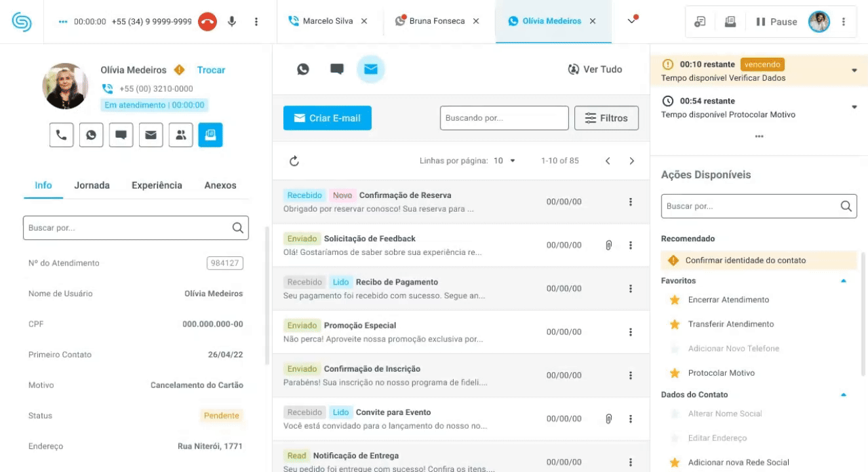Open the email button under contact profile
Viewport: 868px width, 472px height.
point(151,135)
